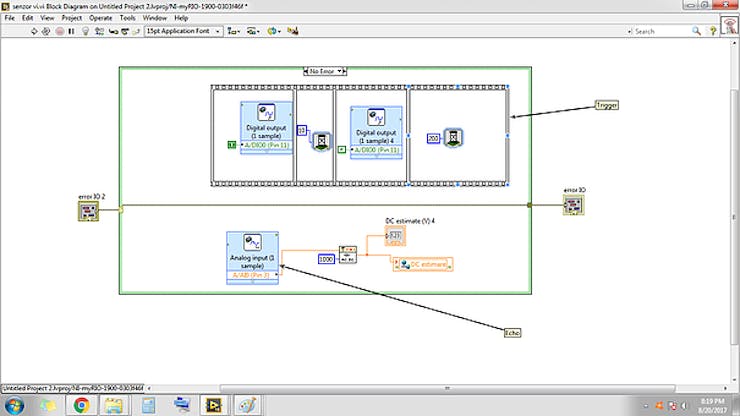The width and height of the screenshot is (740, 416).
Task: Switch to LabVIEW in the taskbar
Action: 213,405
